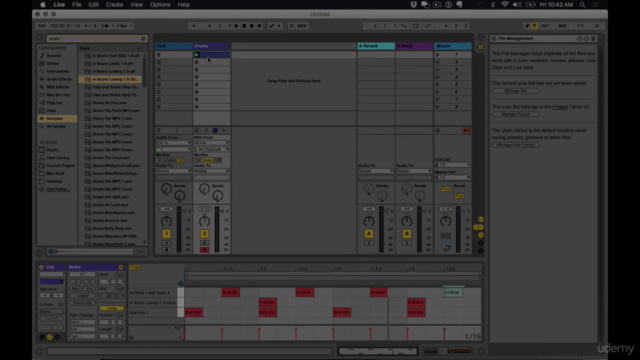Click the Session Record circle button
This screenshot has height=360, width=640.
(x=291, y=26)
